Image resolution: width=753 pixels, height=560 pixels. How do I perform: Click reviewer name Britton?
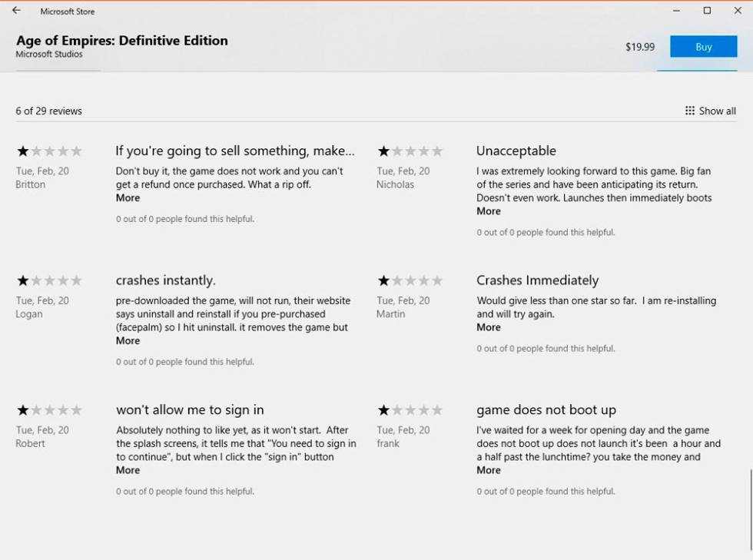coord(30,184)
